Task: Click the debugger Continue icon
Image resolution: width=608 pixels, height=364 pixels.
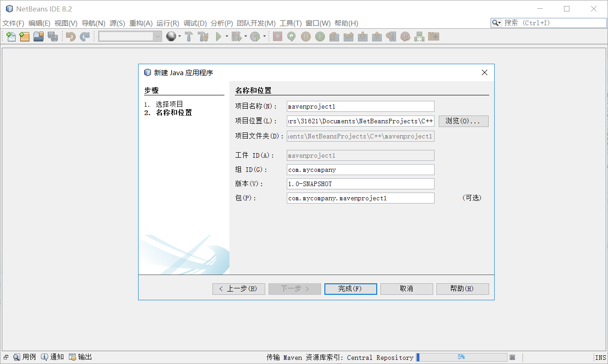Action: tap(320, 37)
